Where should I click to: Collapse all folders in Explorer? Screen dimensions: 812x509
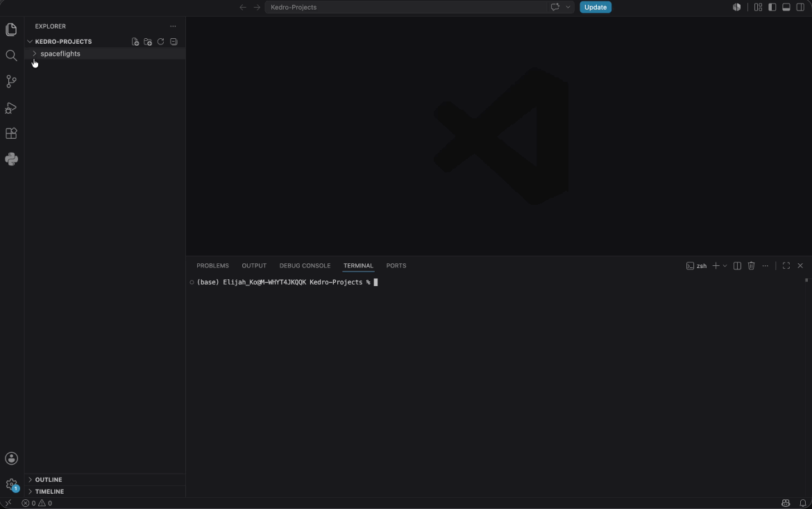point(174,42)
